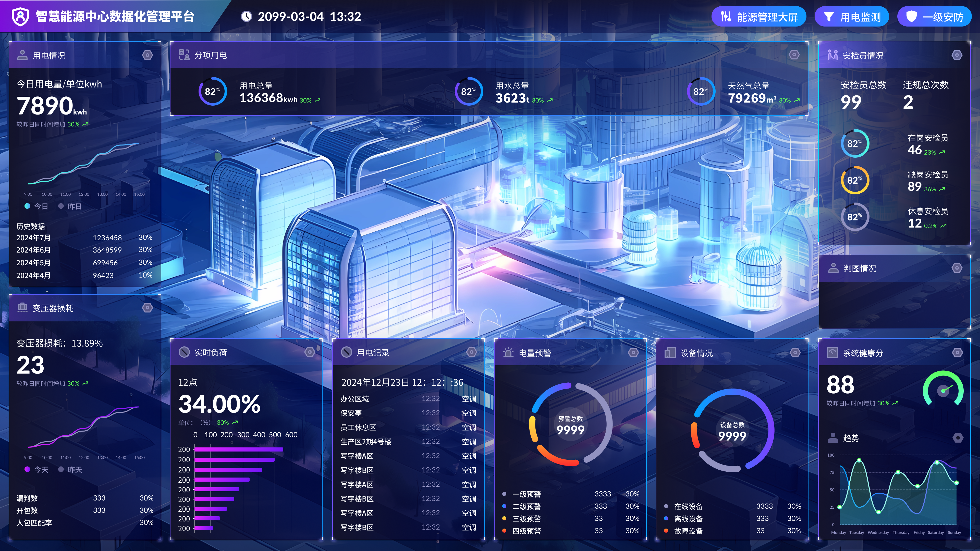Open settings hexagon in the 用电情况 panel
Image resolution: width=980 pixels, height=551 pixels.
148,55
